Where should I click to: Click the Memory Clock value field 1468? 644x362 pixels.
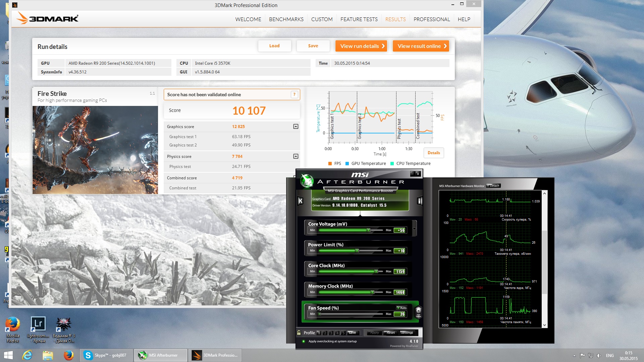tap(400, 292)
